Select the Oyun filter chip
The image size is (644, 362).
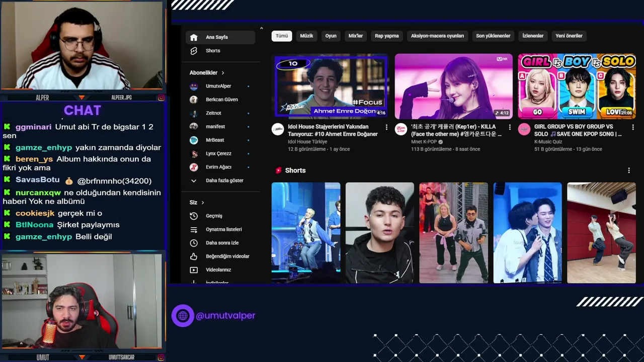pos(331,36)
